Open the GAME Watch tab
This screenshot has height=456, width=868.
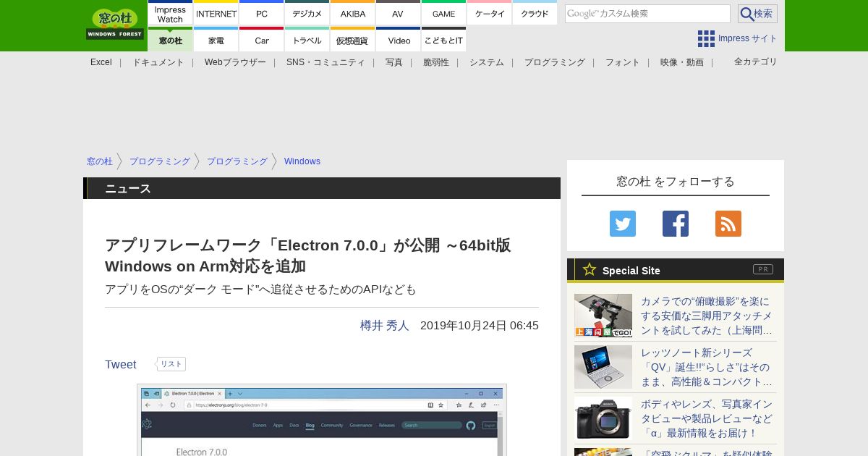tap(443, 13)
